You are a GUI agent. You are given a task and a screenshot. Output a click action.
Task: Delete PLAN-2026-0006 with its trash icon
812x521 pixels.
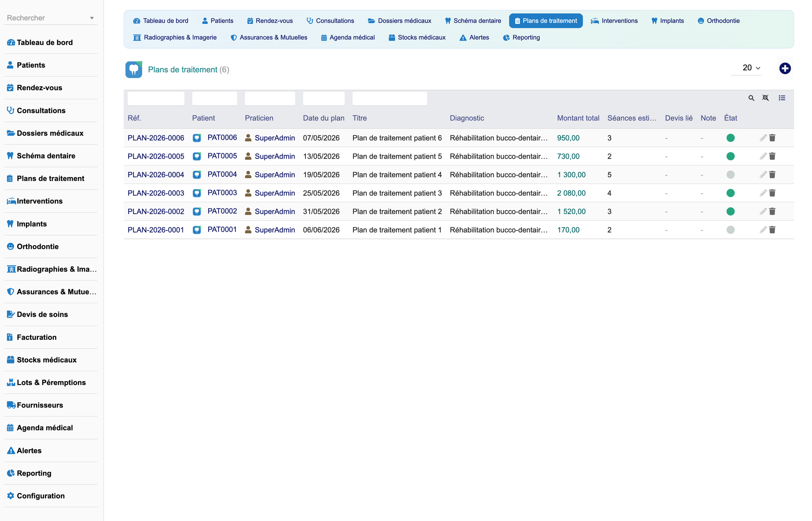tap(772, 138)
